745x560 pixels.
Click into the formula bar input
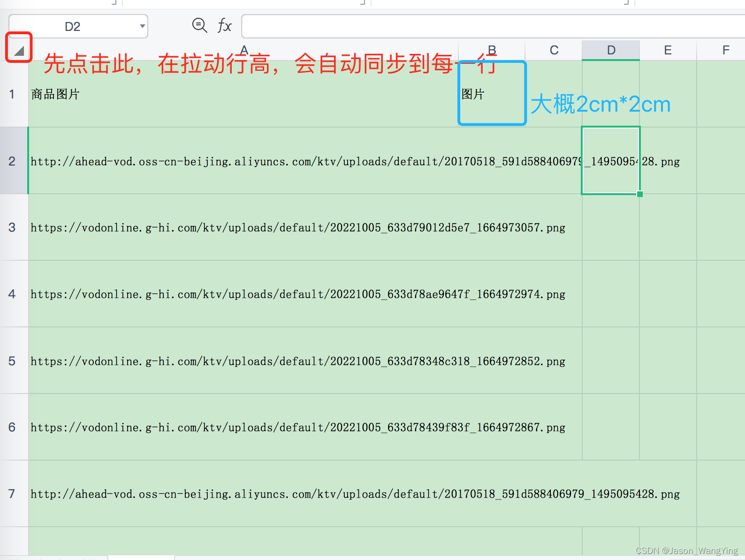point(493,26)
